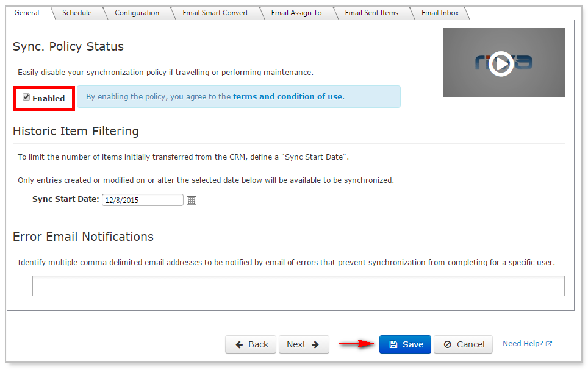This screenshot has height=370, width=588.
Task: Go to the Email Assign To tab
Action: [296, 13]
